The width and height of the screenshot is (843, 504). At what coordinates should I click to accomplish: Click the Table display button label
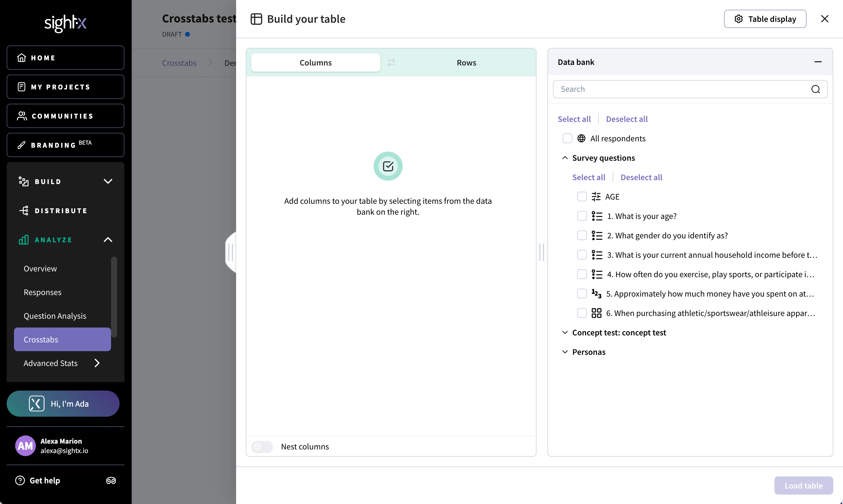click(x=772, y=19)
